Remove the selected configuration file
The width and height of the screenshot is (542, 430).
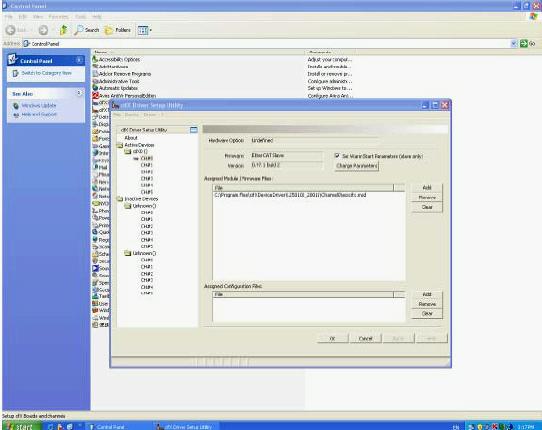(x=427, y=304)
